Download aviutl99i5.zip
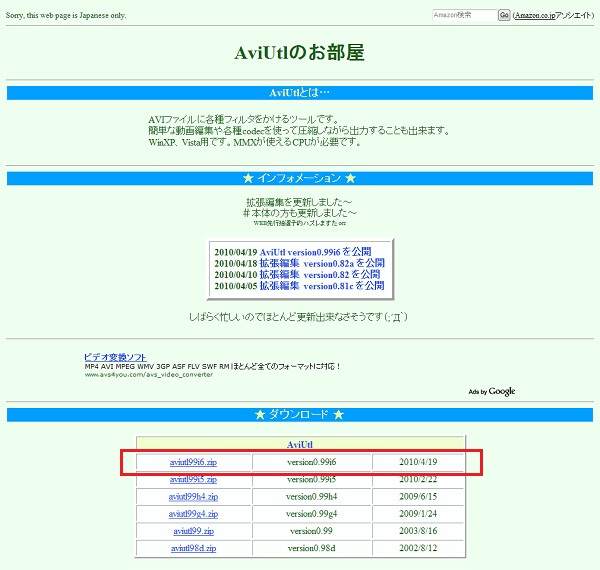 coord(193,479)
